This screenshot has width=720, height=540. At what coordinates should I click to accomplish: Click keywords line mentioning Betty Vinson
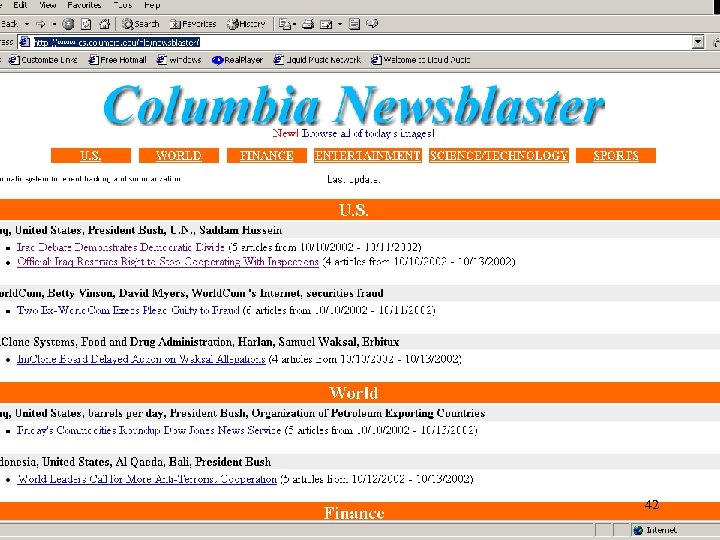(191, 293)
